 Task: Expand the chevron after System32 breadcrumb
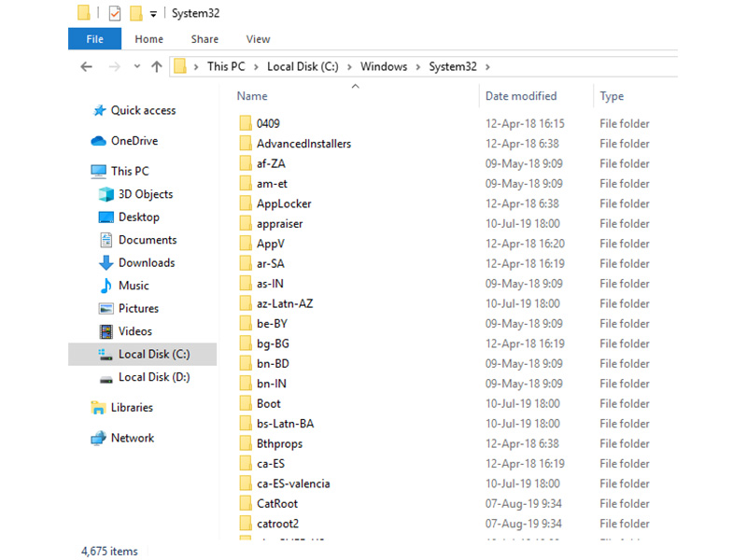click(487, 67)
